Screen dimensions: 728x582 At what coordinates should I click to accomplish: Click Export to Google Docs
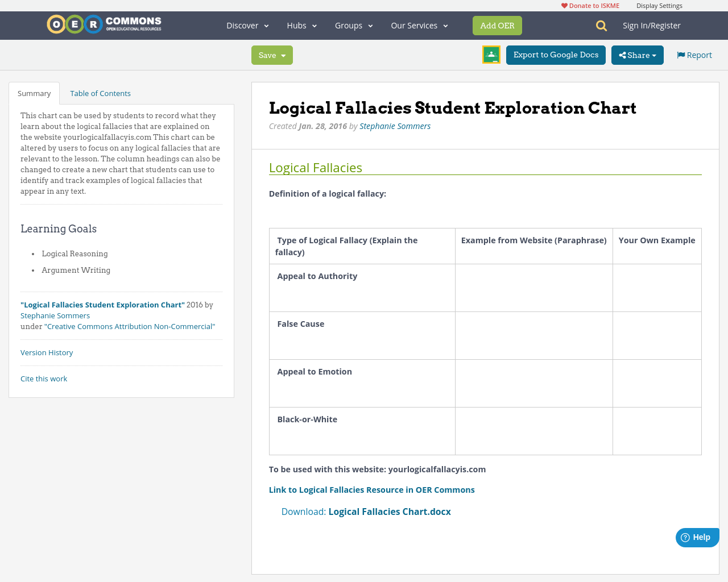pyautogui.click(x=556, y=55)
